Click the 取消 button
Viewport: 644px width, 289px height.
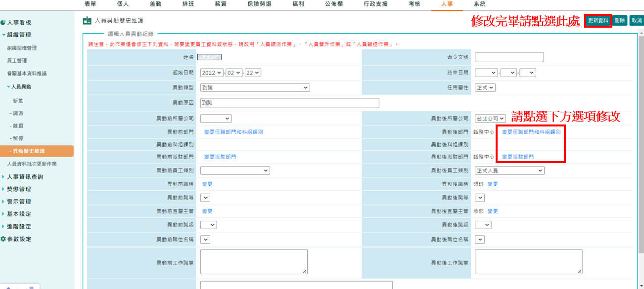[x=637, y=21]
